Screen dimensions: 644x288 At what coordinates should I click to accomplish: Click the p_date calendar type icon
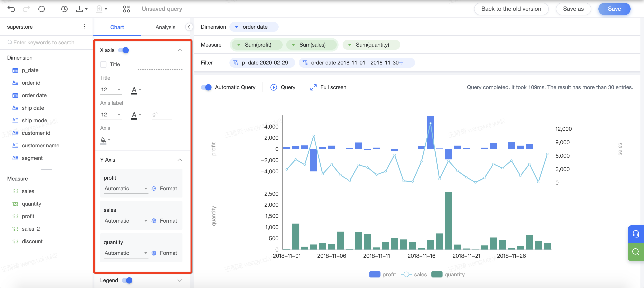[15, 70]
